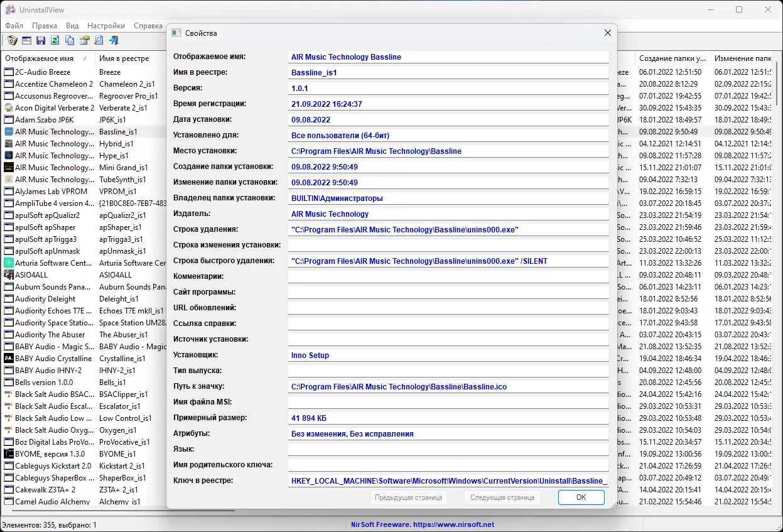Select the Cableguys Kickstart 2.0 row

point(53,466)
